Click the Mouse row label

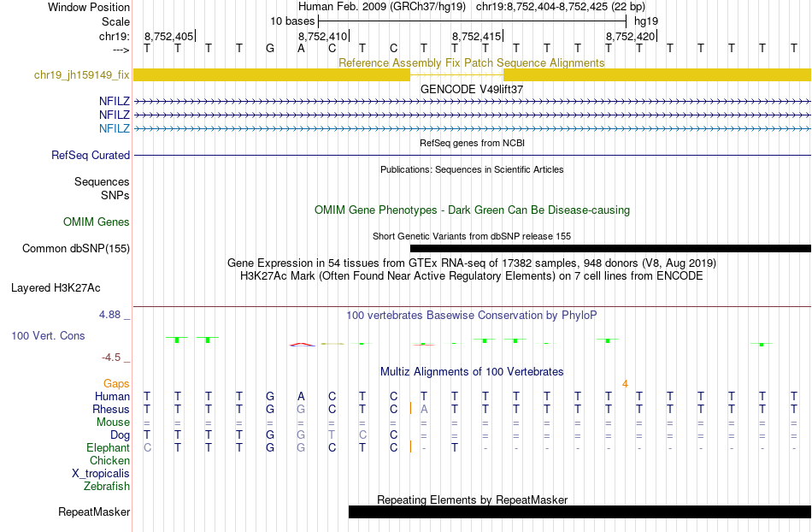(x=113, y=423)
